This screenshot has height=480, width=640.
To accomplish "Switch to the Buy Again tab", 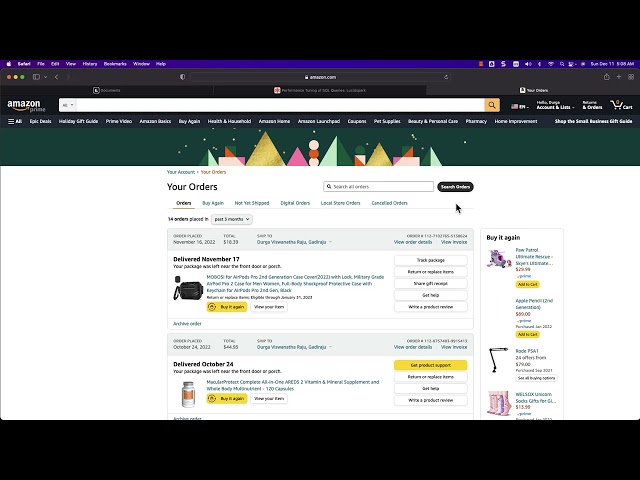I will 213,203.
